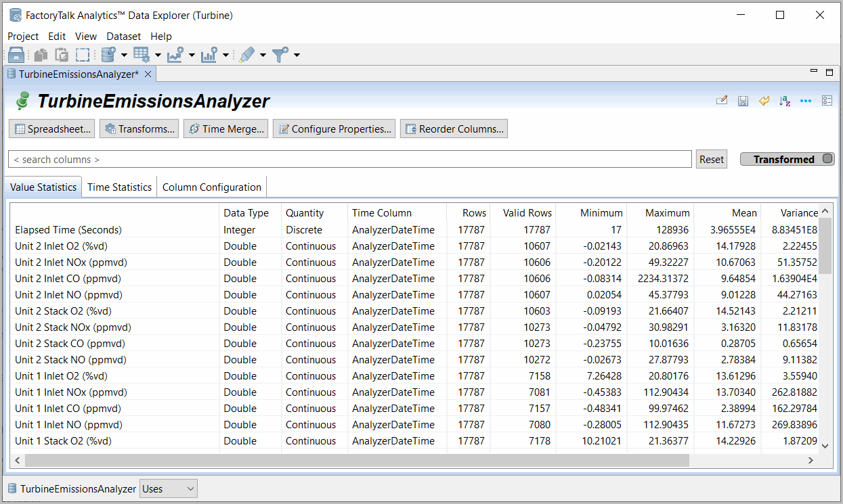
Task: Open the Dataset menu
Action: point(124,37)
